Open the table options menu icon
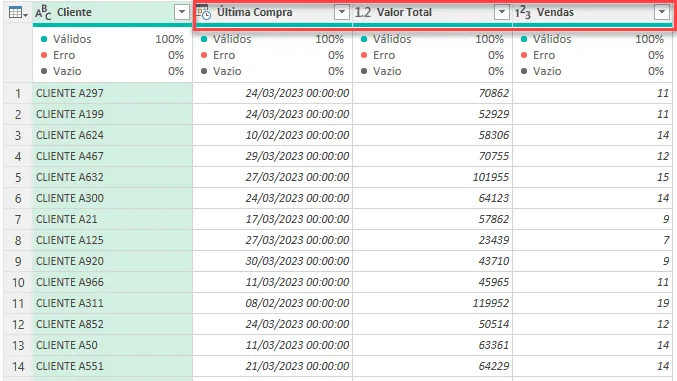Image resolution: width=677 pixels, height=381 pixels. [x=18, y=13]
